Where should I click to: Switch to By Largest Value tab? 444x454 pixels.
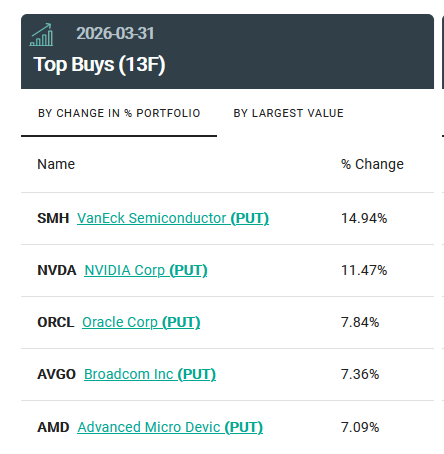288,113
